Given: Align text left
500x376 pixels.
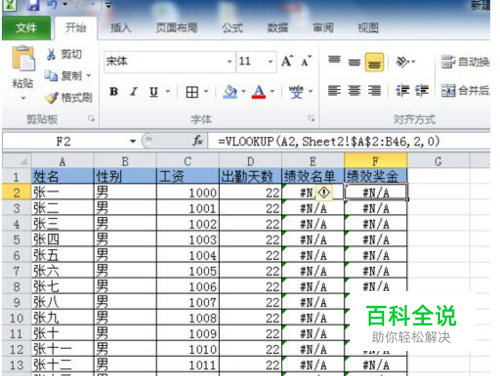Looking at the screenshot, I should (x=334, y=91).
